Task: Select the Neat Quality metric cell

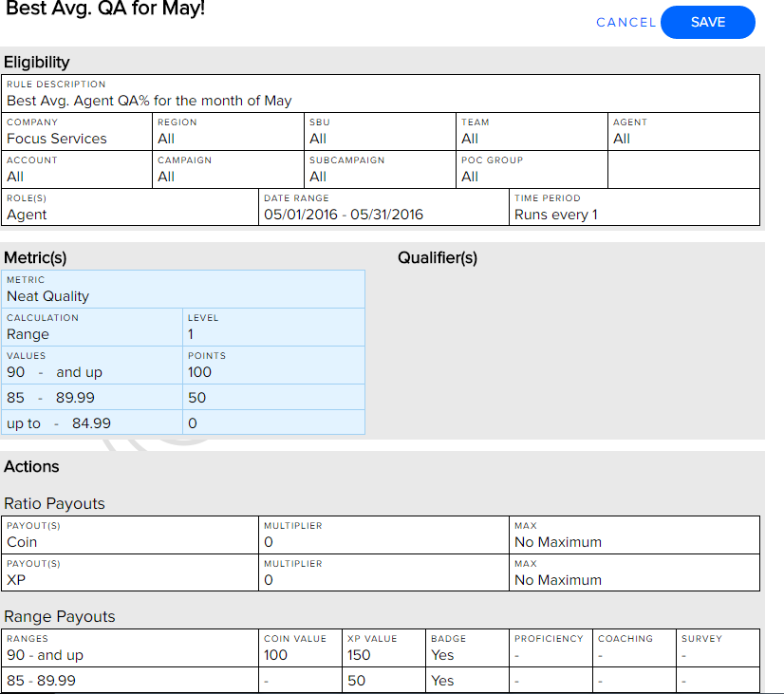Action: point(183,290)
